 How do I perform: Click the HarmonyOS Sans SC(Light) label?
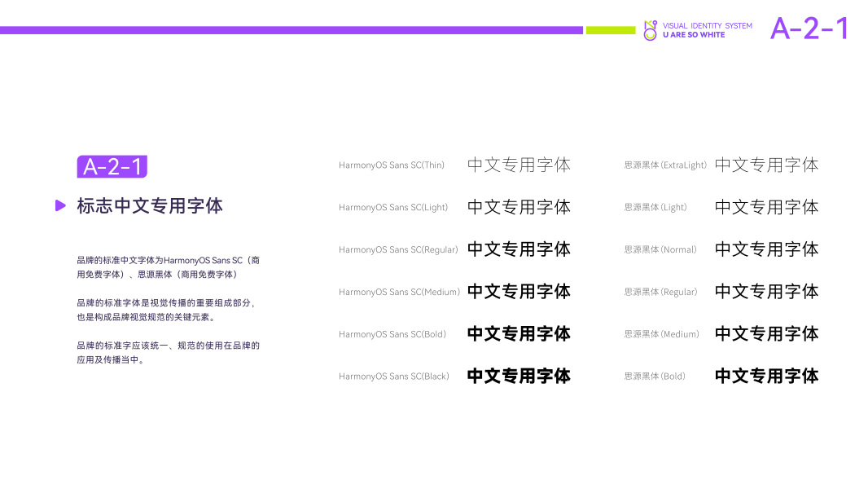pyautogui.click(x=393, y=207)
